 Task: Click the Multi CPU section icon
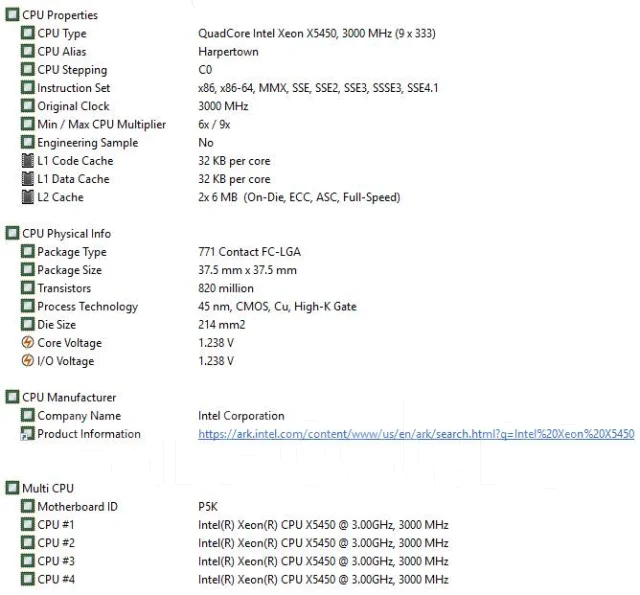(12, 488)
